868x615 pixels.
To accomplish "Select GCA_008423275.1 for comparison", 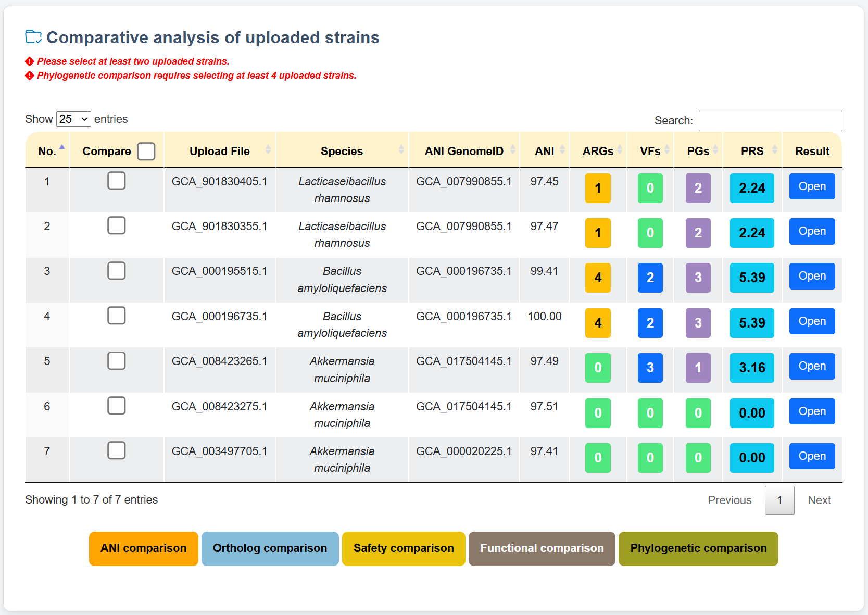I will point(117,406).
